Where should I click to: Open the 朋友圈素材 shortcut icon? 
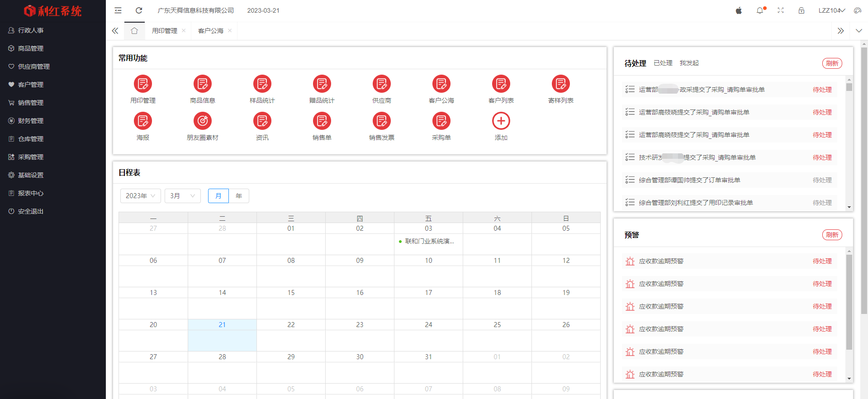coord(203,121)
